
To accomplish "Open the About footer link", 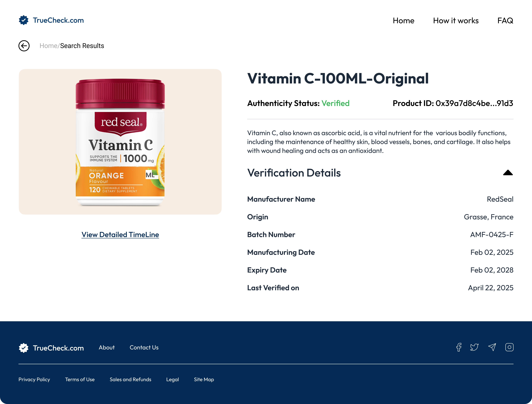I will click(x=107, y=347).
